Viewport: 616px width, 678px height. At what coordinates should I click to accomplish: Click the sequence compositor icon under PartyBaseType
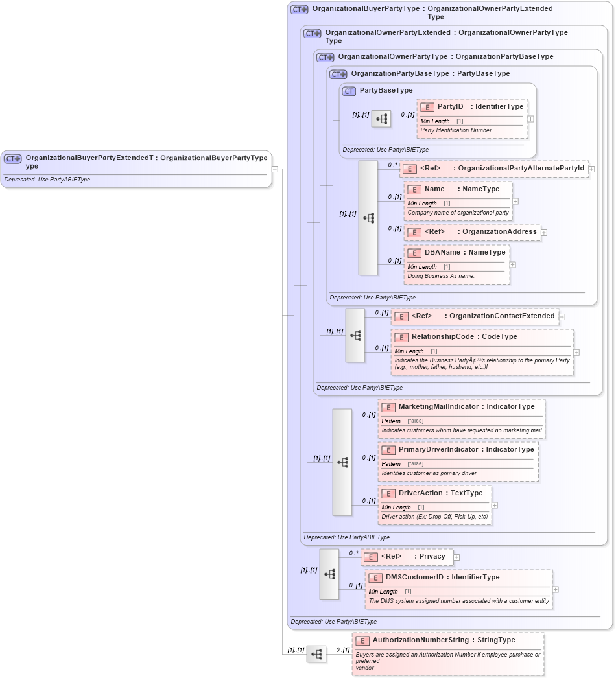tap(382, 119)
